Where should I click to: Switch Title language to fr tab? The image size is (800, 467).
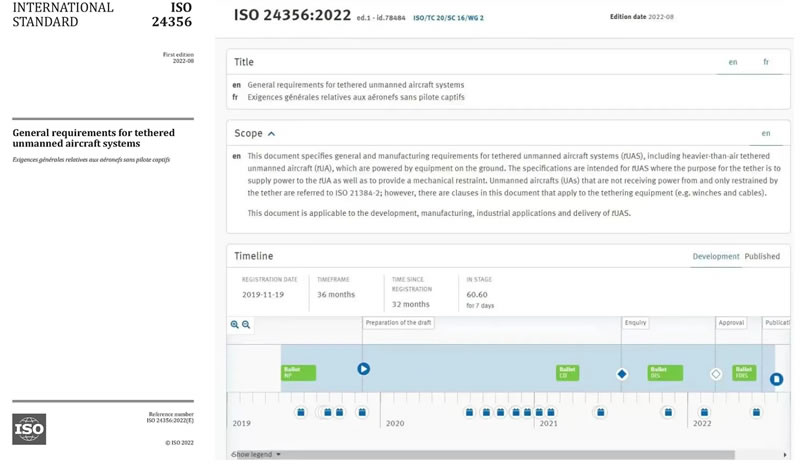[766, 62]
